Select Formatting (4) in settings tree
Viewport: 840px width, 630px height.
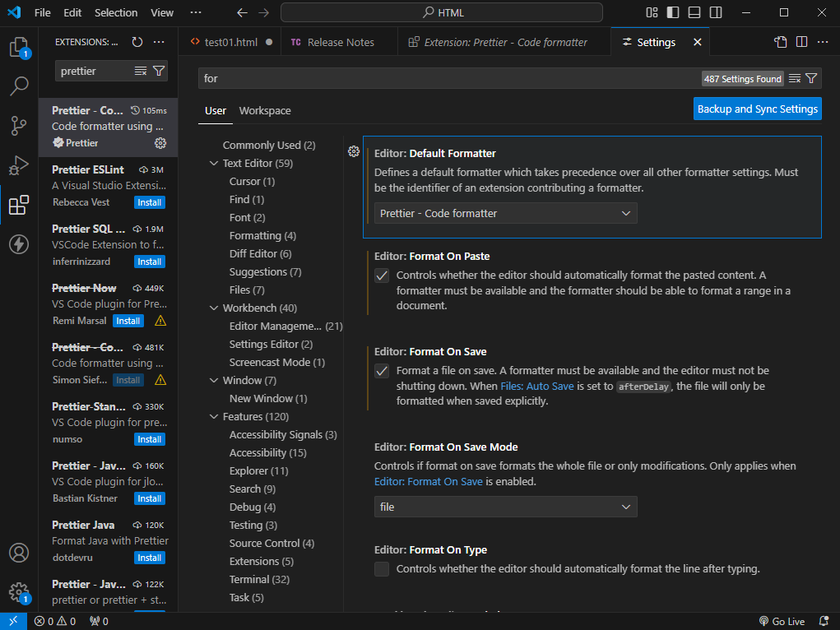(262, 236)
